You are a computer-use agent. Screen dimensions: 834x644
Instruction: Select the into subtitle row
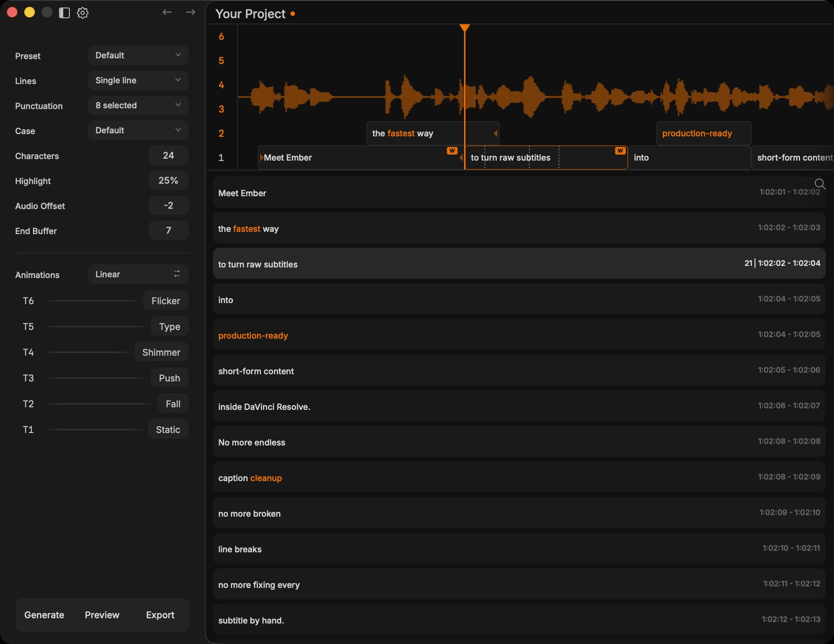[519, 299]
